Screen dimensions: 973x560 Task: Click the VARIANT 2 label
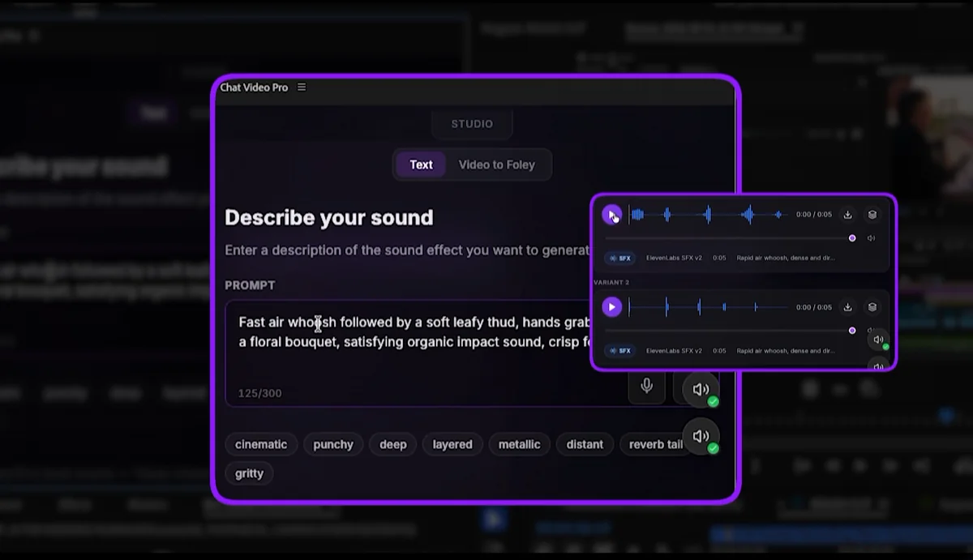click(611, 282)
